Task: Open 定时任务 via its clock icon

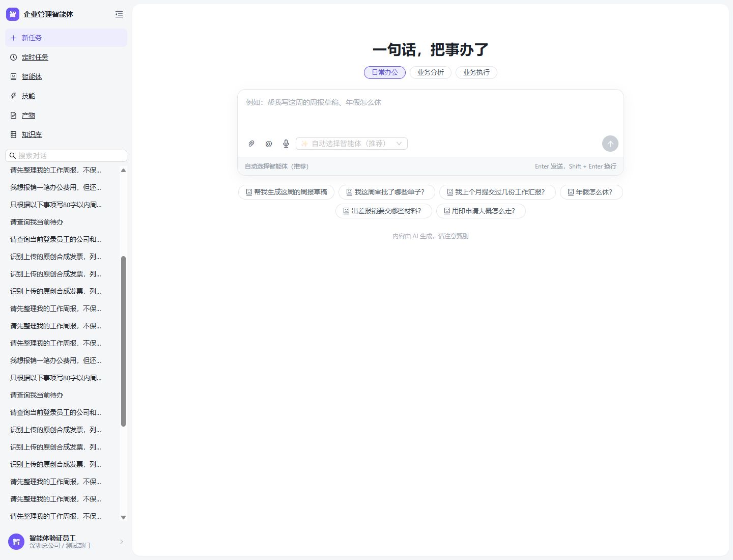Action: tap(14, 57)
